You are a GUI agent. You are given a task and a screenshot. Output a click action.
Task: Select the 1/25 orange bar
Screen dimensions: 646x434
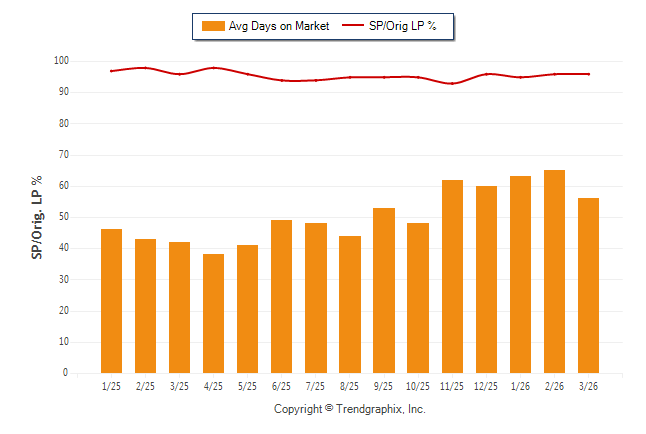point(111,300)
